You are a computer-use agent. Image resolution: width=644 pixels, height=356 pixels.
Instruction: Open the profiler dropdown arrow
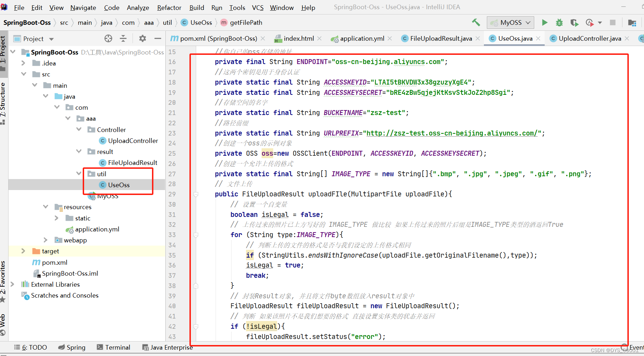[x=600, y=23]
